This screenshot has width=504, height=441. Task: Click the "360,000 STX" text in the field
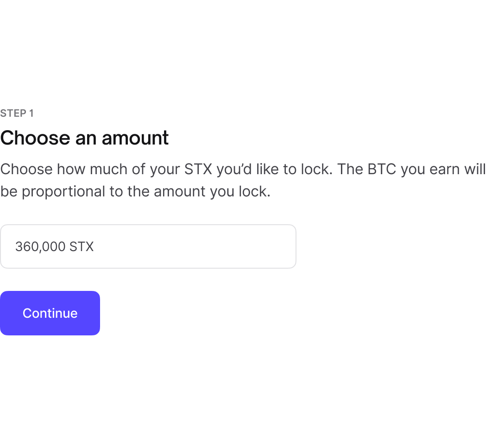coord(55,246)
